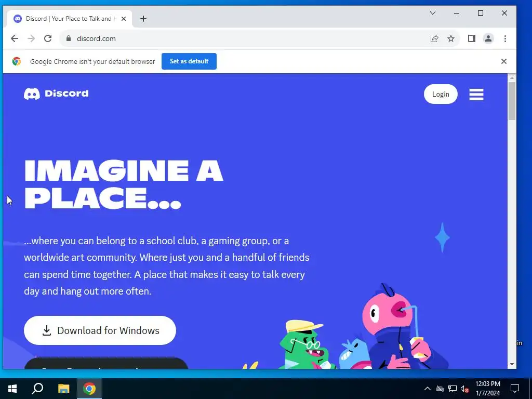Click Download for Windows button
This screenshot has width=532, height=399.
coord(100,330)
